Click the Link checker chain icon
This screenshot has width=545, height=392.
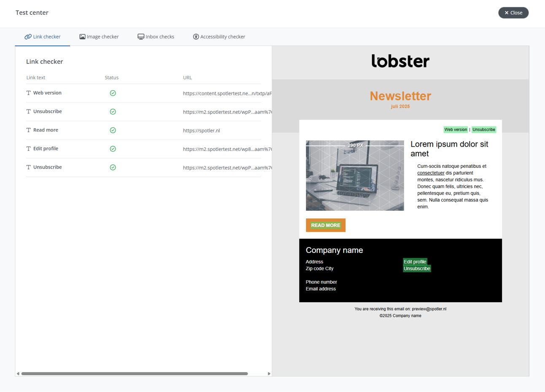tap(28, 37)
